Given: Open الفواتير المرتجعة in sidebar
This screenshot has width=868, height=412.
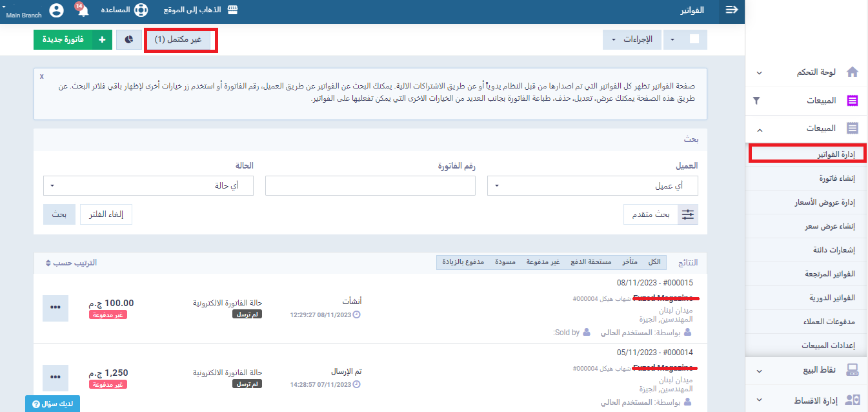Looking at the screenshot, I should (806, 274).
